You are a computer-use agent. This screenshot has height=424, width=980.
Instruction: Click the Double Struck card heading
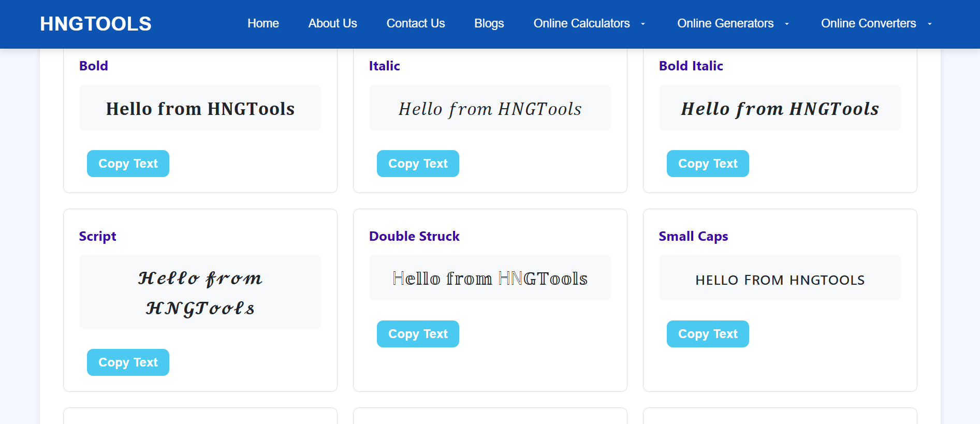coord(414,236)
